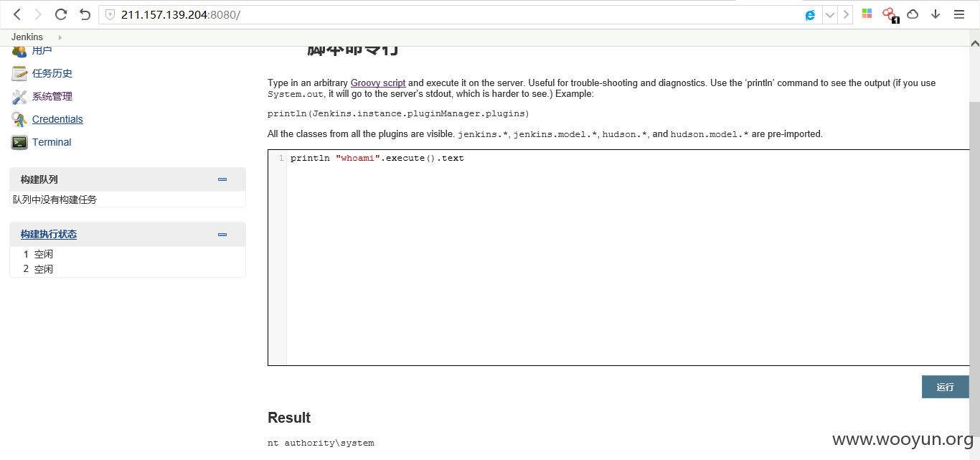Screen dimensions: 980x460
Task: Open address bar dropdown chevron
Action: pyautogui.click(x=829, y=14)
